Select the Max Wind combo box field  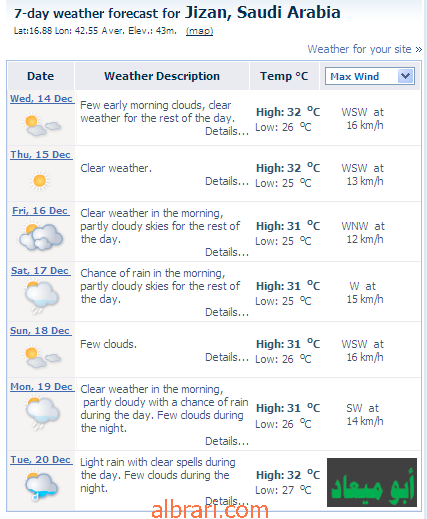click(x=370, y=76)
